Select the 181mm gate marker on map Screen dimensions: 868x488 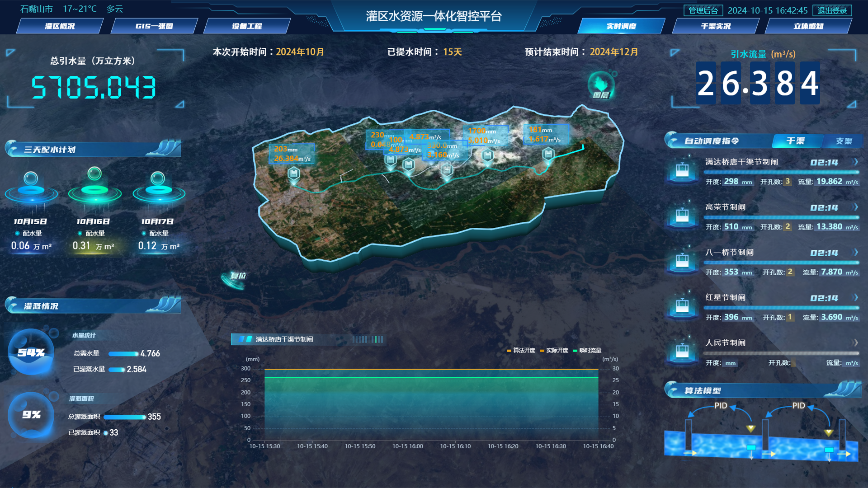[x=548, y=154]
